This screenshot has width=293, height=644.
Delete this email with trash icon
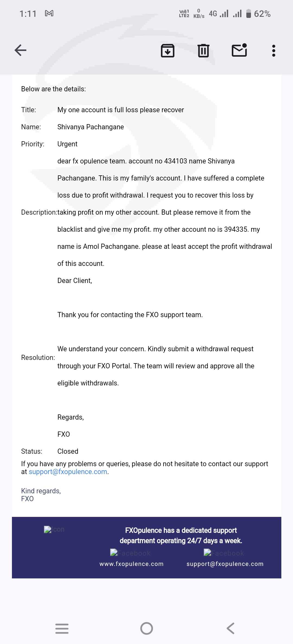tap(203, 50)
